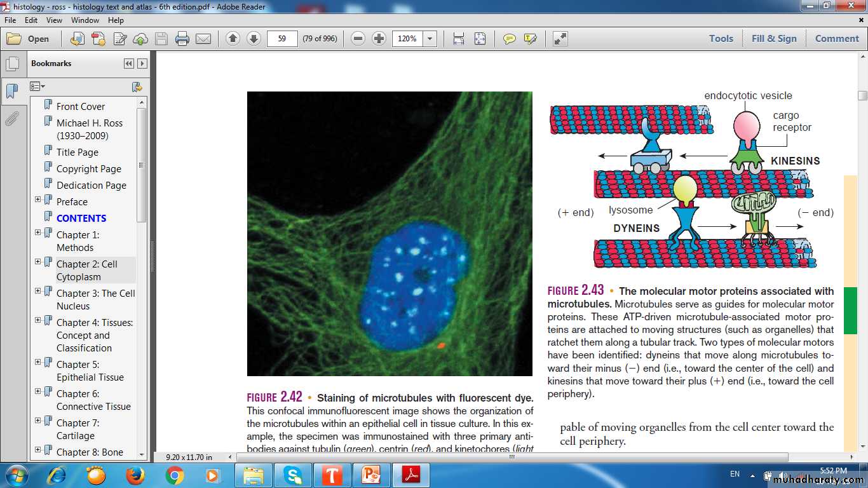
Task: Click the zoom out minus button
Action: pyautogui.click(x=358, y=39)
